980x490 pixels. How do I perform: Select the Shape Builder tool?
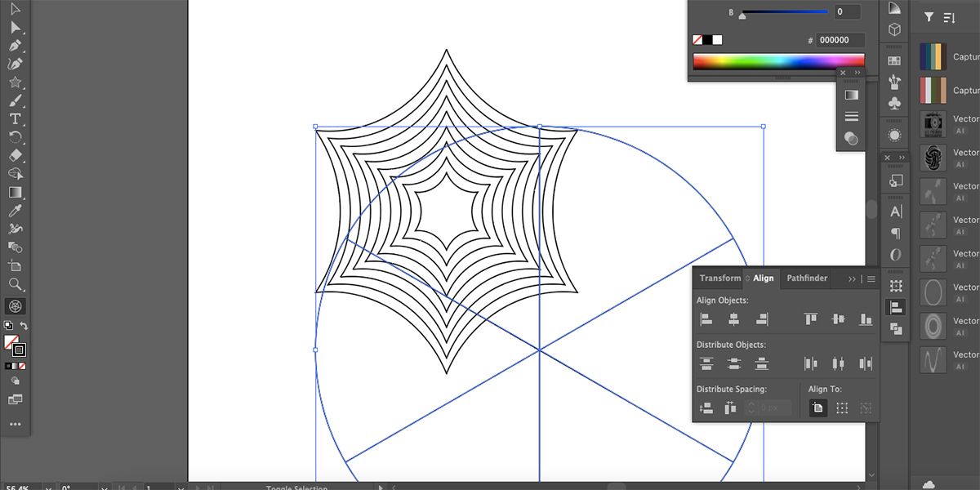(15, 173)
